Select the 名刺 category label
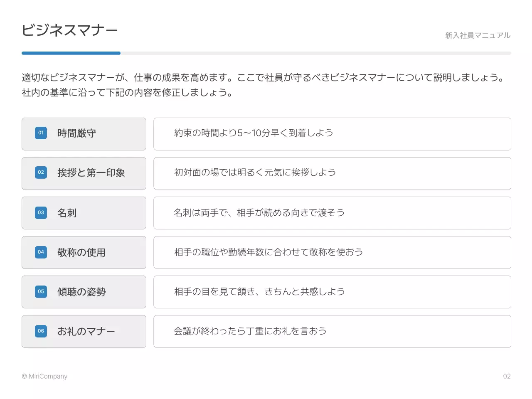 point(67,213)
